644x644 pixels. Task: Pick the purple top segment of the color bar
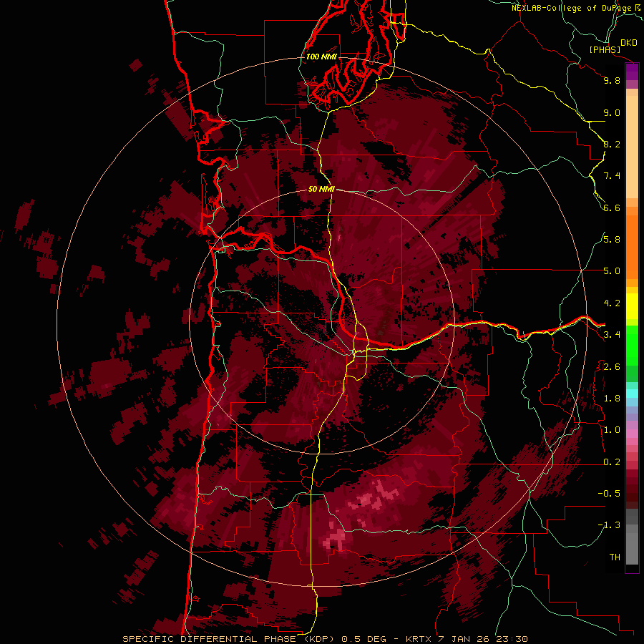point(632,72)
